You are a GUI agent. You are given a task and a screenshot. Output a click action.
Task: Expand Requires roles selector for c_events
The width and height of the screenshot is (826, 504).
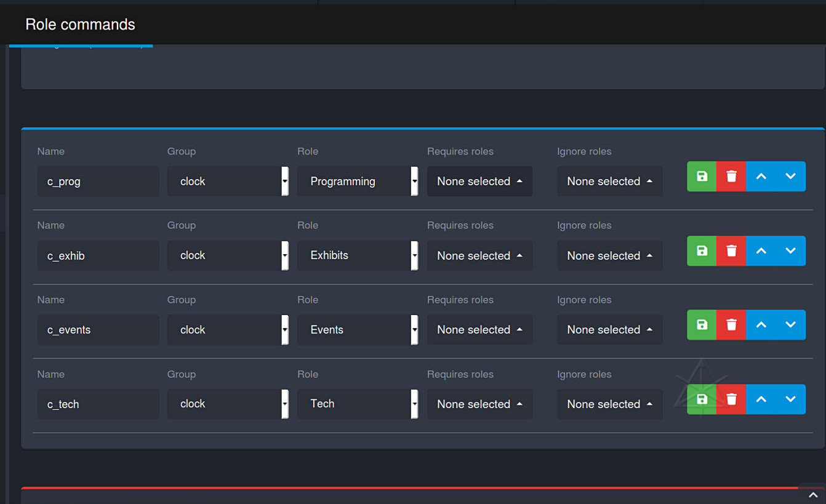coord(479,330)
